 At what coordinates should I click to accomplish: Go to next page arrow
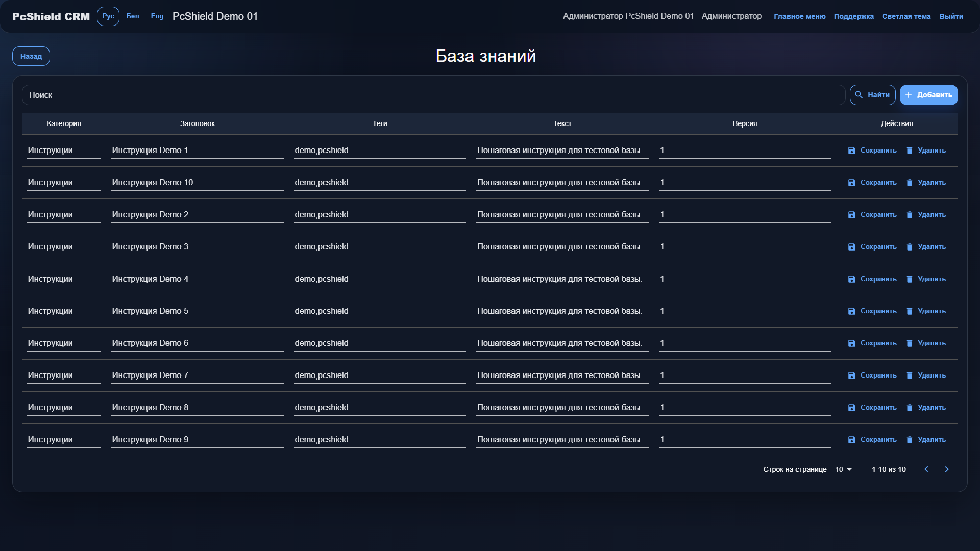click(947, 469)
